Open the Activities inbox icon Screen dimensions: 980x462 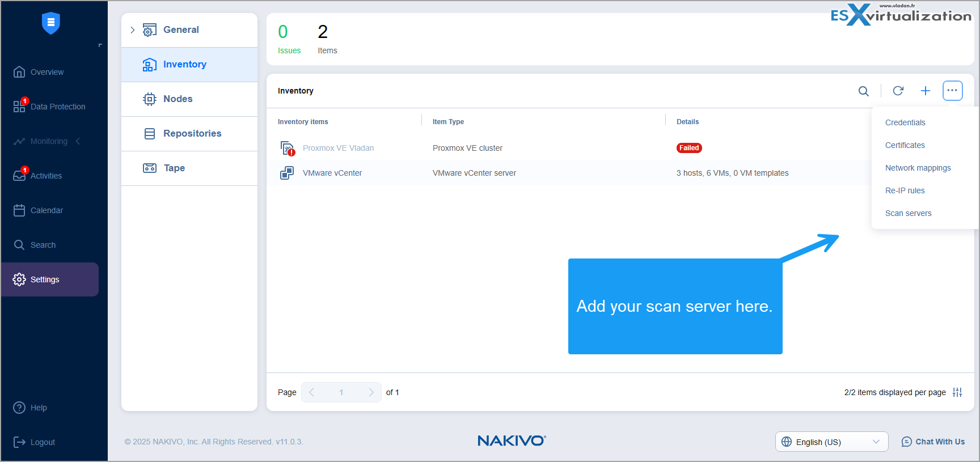19,176
